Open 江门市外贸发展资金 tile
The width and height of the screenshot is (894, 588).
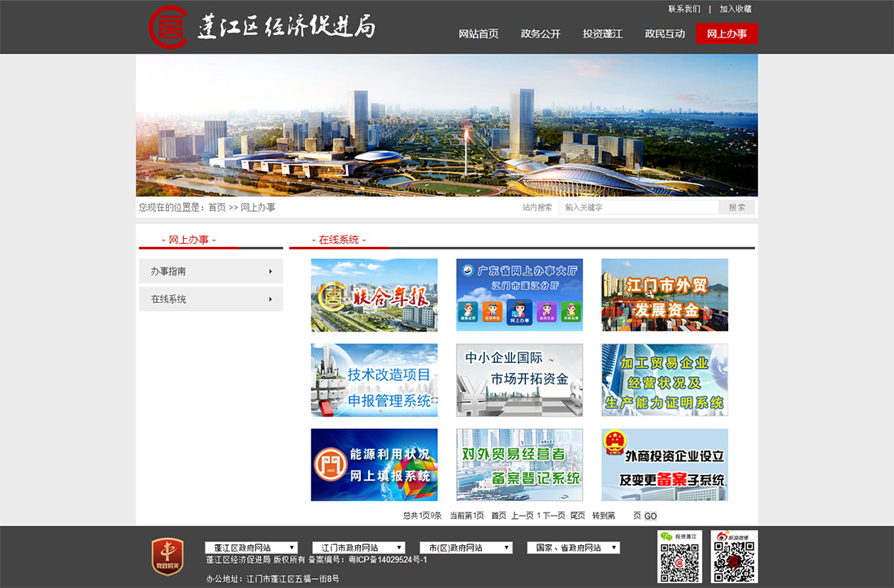[x=664, y=295]
